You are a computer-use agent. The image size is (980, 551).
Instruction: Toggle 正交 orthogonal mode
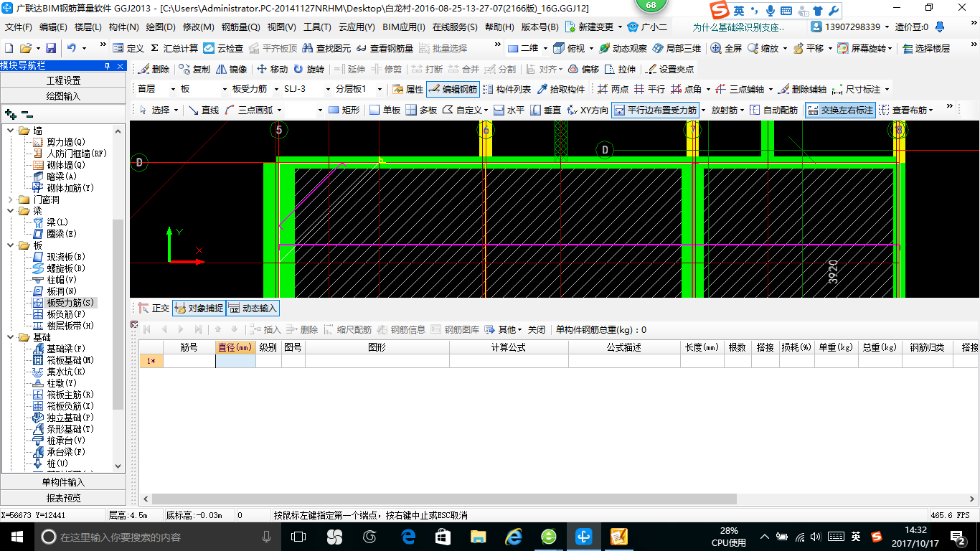[154, 308]
